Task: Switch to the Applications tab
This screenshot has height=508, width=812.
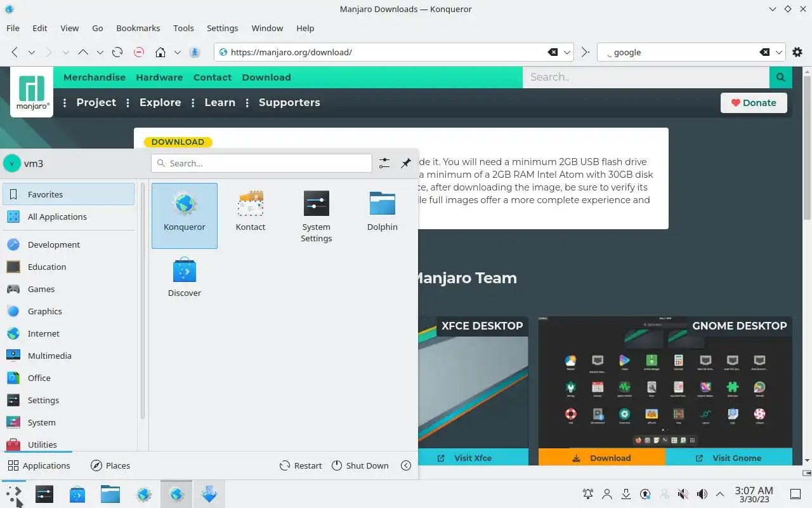Action: pos(39,465)
